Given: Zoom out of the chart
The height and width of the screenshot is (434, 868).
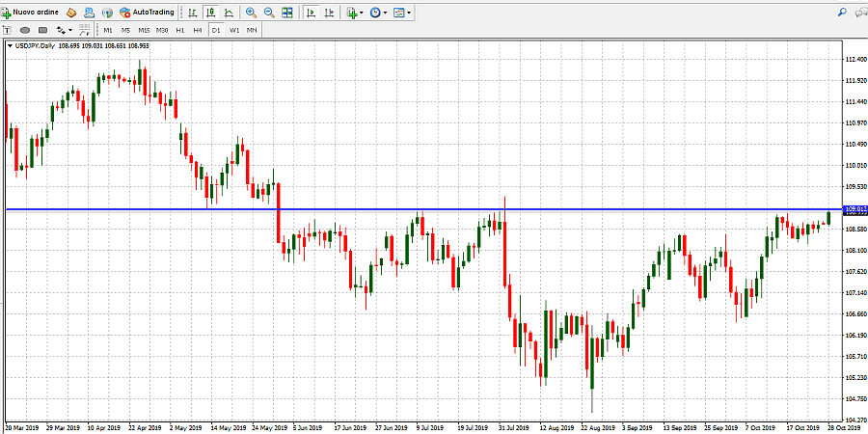Looking at the screenshot, I should tap(269, 13).
